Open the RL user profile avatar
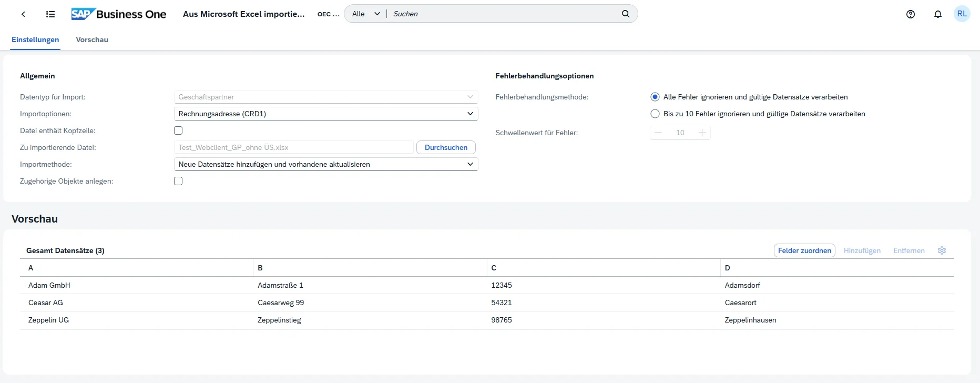The height and width of the screenshot is (383, 980). click(x=962, y=14)
